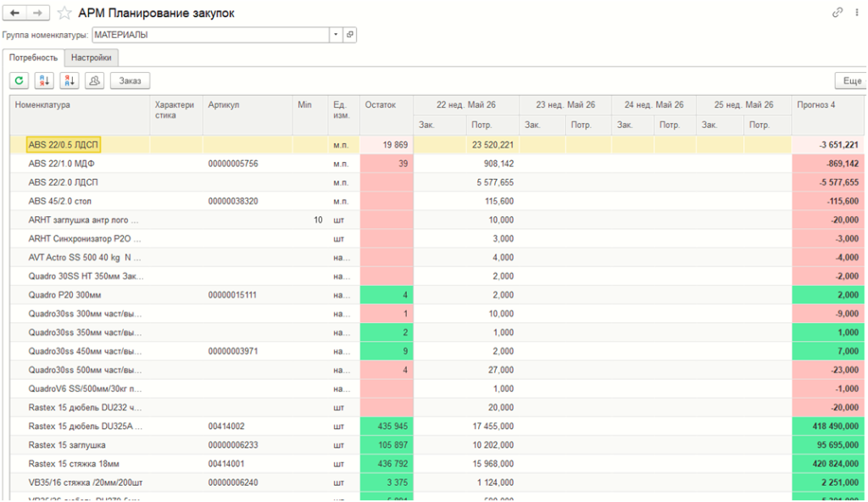Click the demand value 17 455,000

pyautogui.click(x=492, y=427)
